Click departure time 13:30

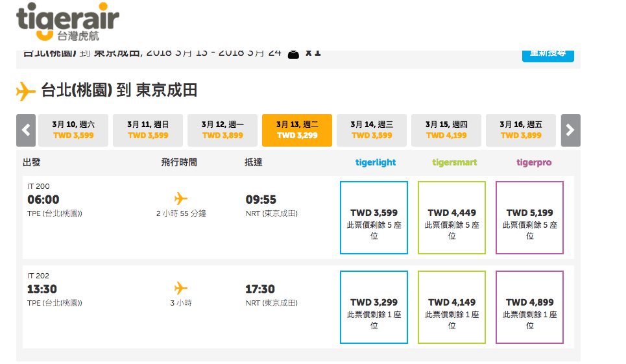42,289
